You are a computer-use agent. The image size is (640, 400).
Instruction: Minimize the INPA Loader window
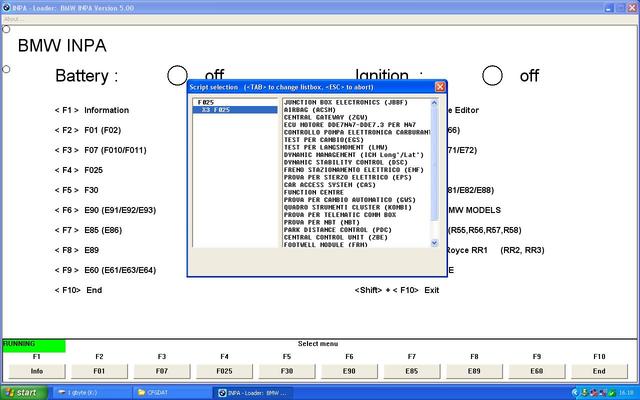pyautogui.click(x=609, y=8)
